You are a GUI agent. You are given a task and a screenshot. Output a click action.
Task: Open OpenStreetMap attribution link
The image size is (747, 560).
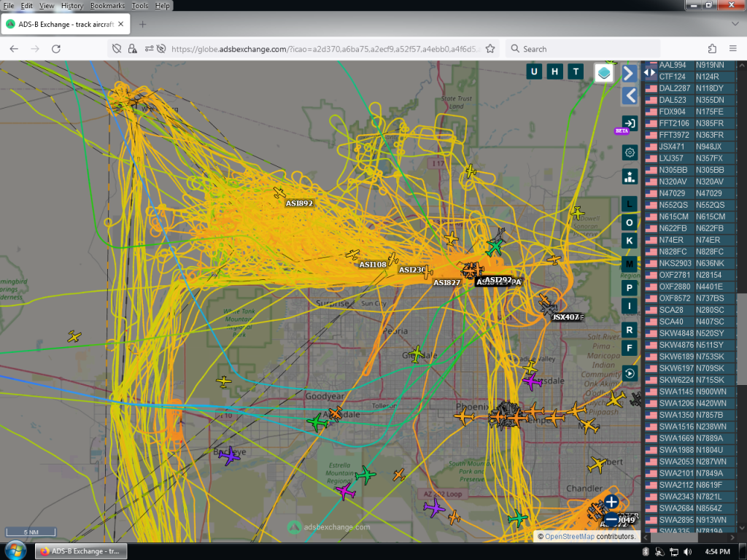pyautogui.click(x=569, y=536)
